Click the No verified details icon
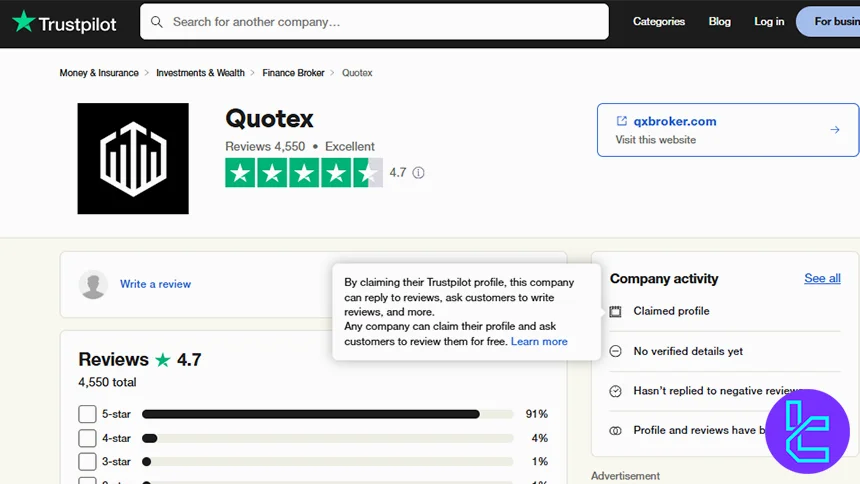This screenshot has height=484, width=860. click(x=615, y=351)
